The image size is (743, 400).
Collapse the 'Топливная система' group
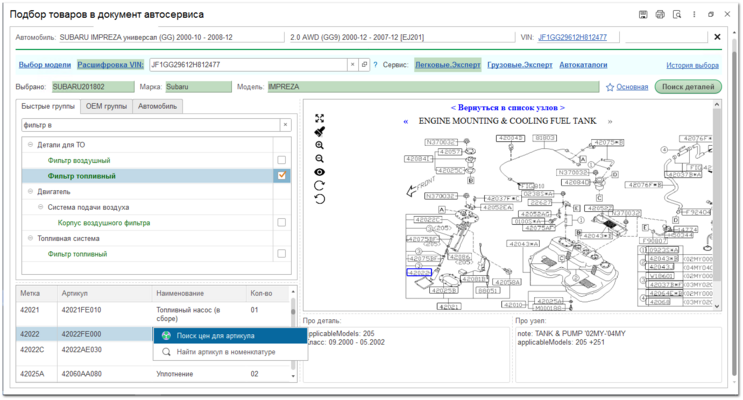tap(30, 238)
